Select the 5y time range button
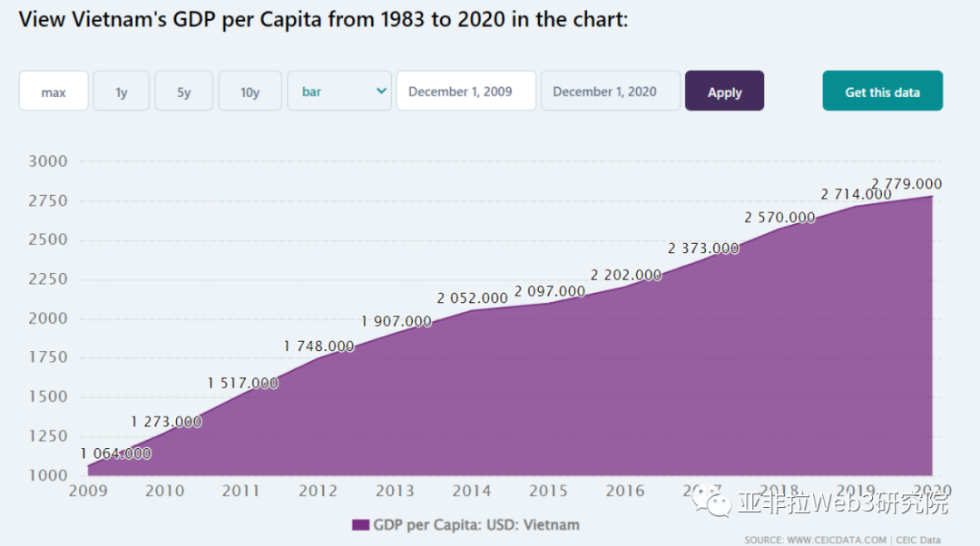 point(183,92)
